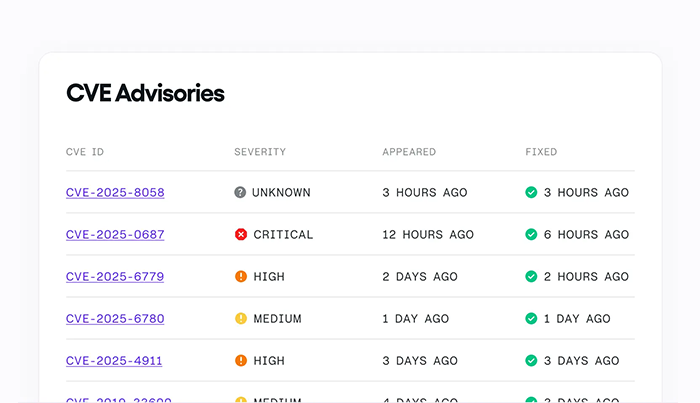Click the green fixed checkmark for CVE-2025-4911
This screenshot has height=403, width=700.
(x=531, y=360)
